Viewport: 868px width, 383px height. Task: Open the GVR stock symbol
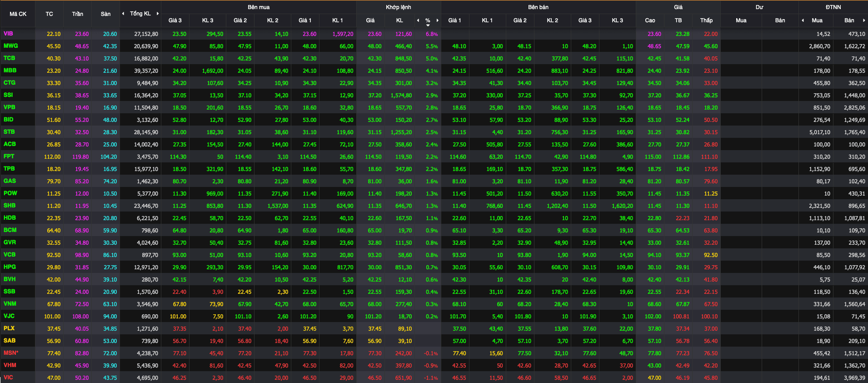point(10,242)
